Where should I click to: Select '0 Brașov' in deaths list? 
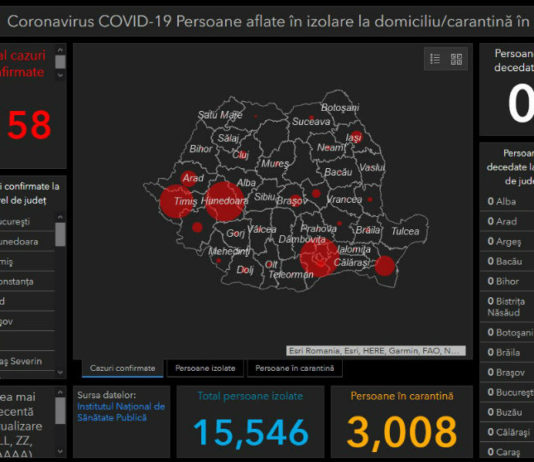507,372
